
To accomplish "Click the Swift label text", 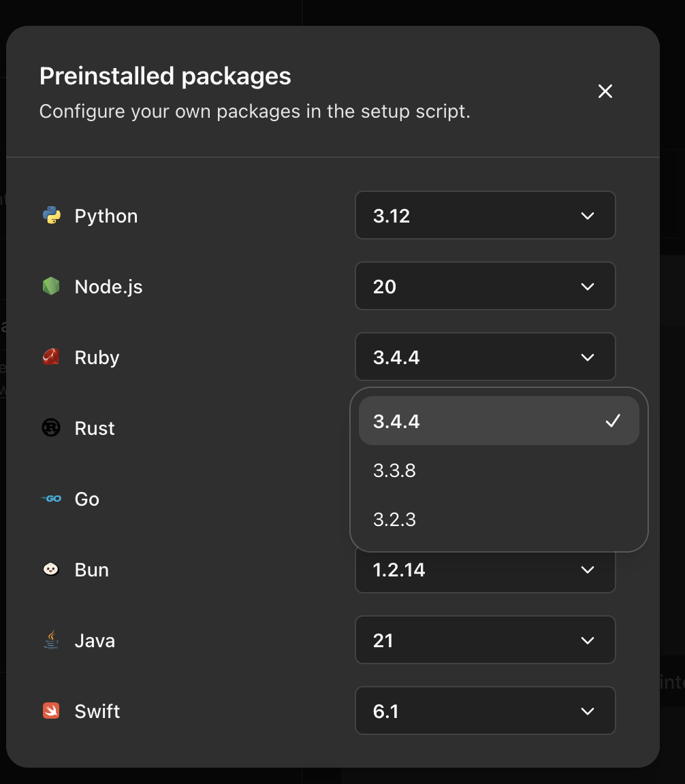I will pyautogui.click(x=97, y=711).
